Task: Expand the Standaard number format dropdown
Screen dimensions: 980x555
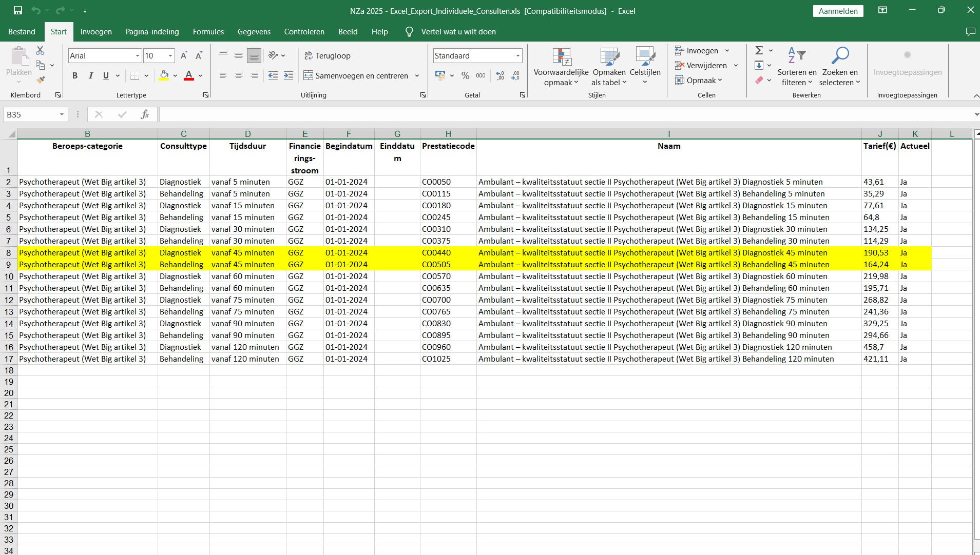Action: 517,56
